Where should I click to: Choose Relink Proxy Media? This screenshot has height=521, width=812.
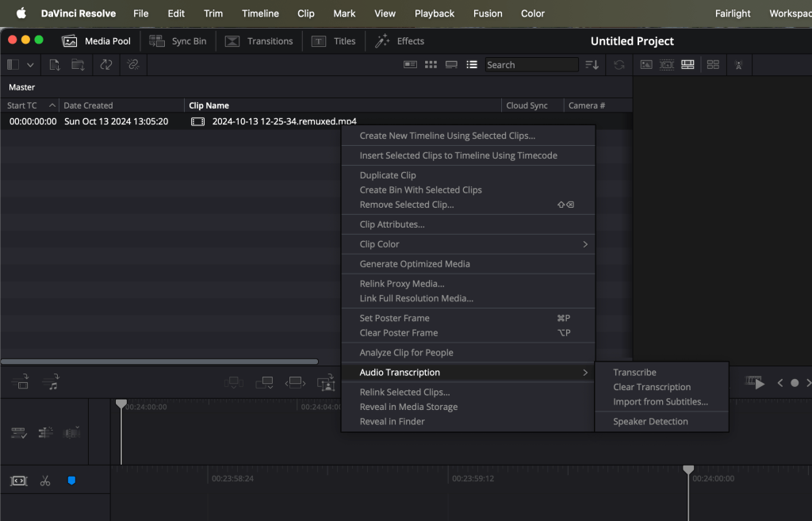[x=468, y=284]
